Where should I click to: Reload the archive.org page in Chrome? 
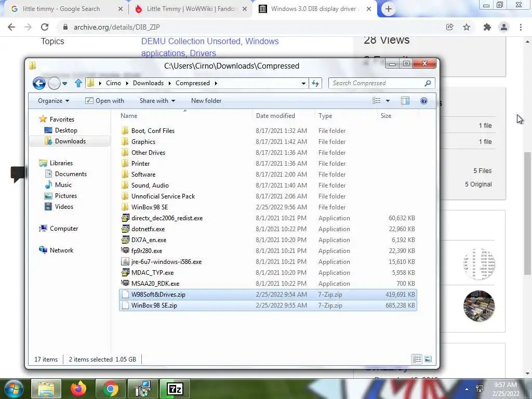[x=45, y=27]
